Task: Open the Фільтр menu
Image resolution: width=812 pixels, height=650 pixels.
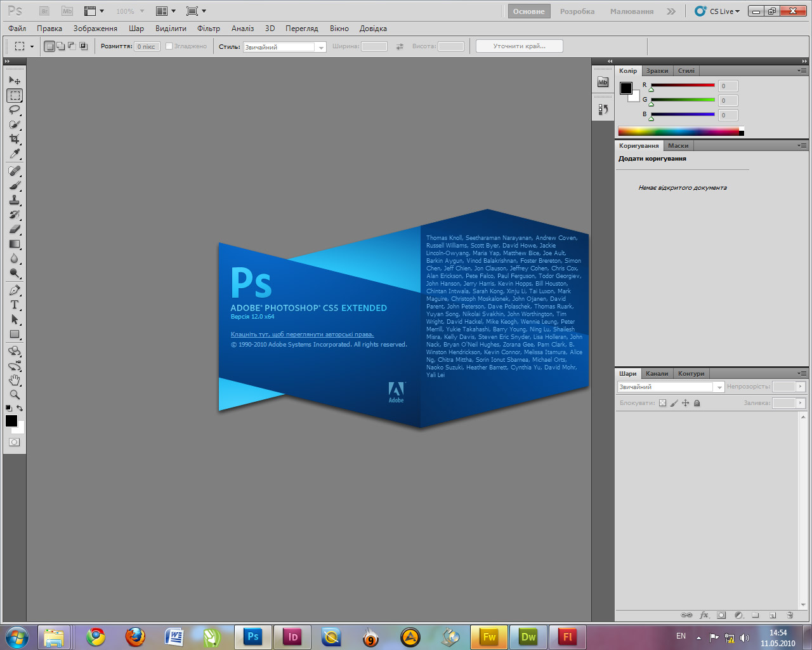Action: pyautogui.click(x=208, y=29)
